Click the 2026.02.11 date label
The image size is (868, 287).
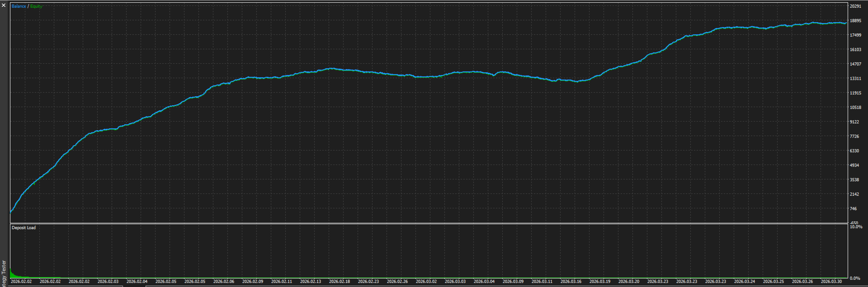(282, 282)
